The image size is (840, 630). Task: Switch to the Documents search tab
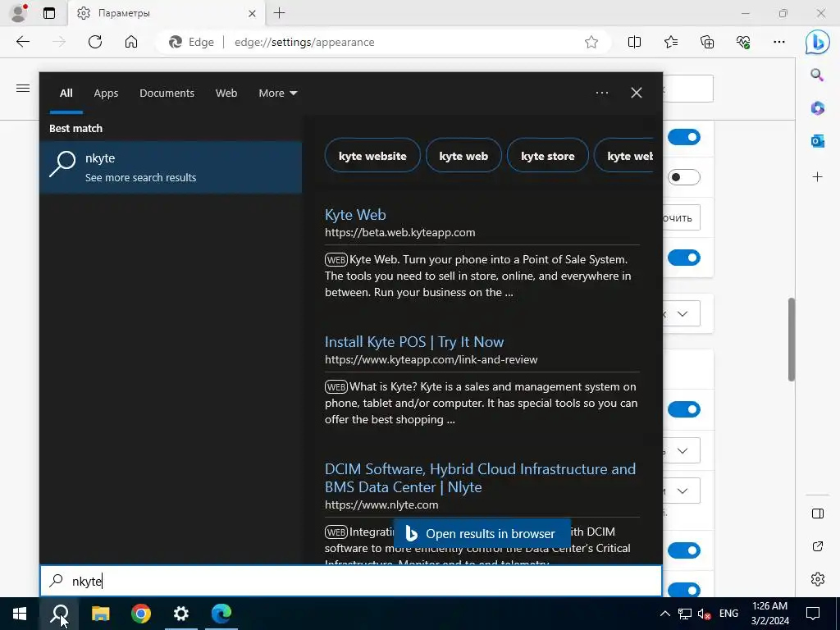167,93
